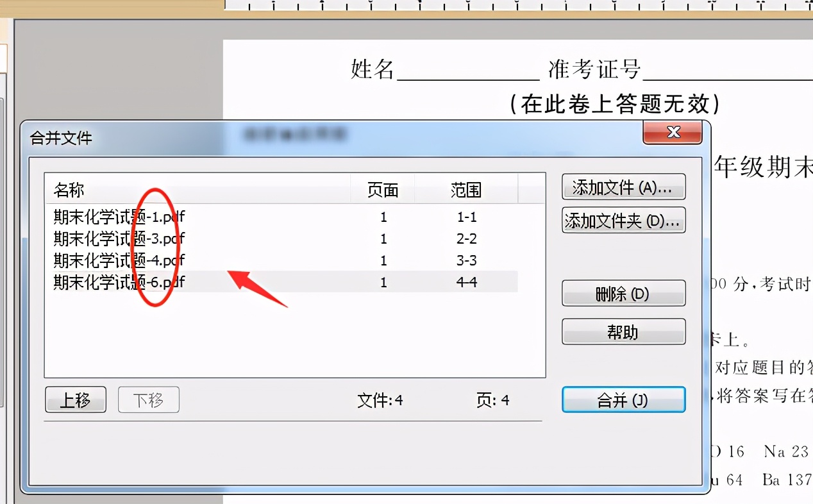The height and width of the screenshot is (504, 813).
Task: Select file 期末化学试题-4.pdf
Action: click(x=281, y=260)
